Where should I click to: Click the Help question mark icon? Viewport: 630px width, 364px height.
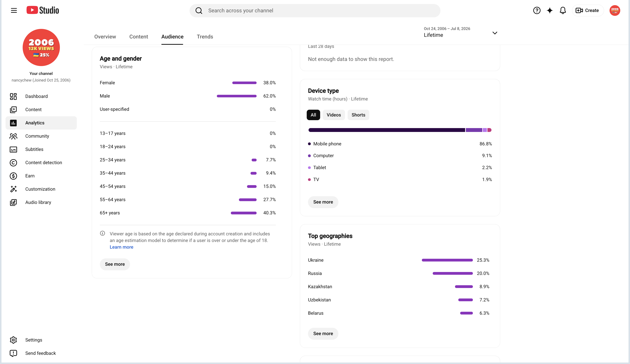536,10
